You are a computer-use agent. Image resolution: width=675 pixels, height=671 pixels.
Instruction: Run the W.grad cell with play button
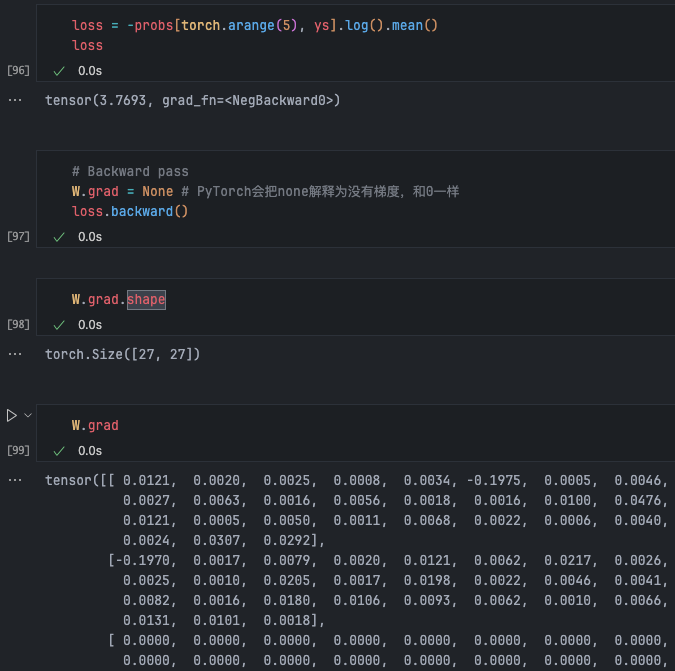tap(12, 415)
